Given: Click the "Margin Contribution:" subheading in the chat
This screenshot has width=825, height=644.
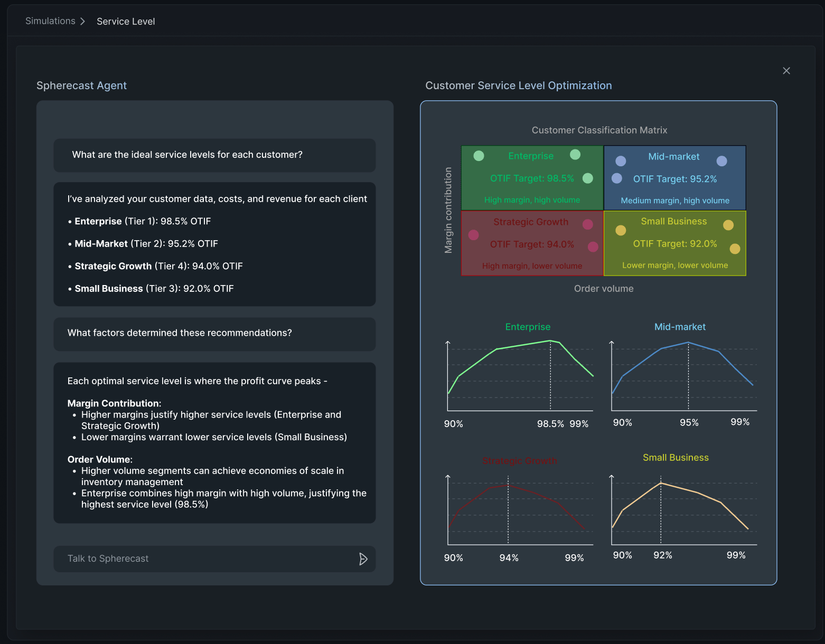Looking at the screenshot, I should [115, 403].
